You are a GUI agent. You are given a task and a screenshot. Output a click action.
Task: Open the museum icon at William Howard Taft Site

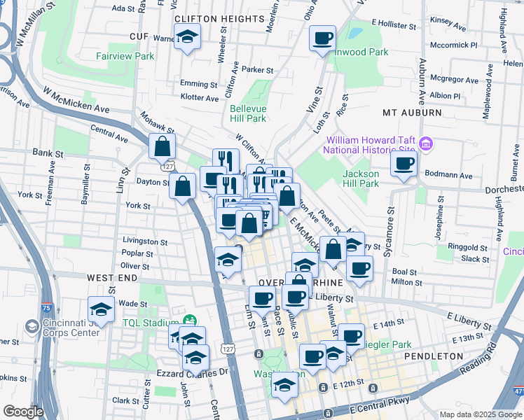427,144
